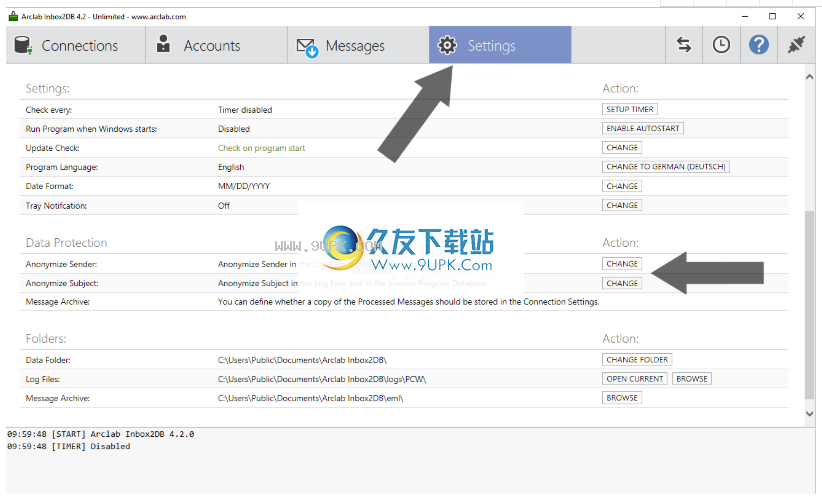Viewport: 822px width, 497px height.
Task: Select the Settings tab
Action: tap(500, 45)
